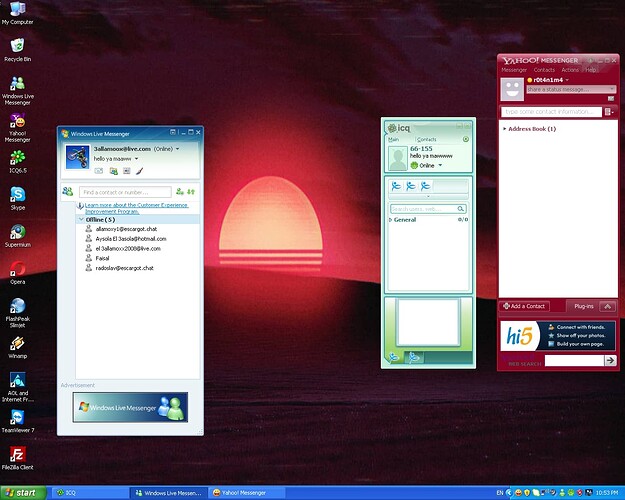Image resolution: width=625 pixels, height=500 pixels.
Task: Click the Yahoo web search text field
Action: pyautogui.click(x=574, y=360)
